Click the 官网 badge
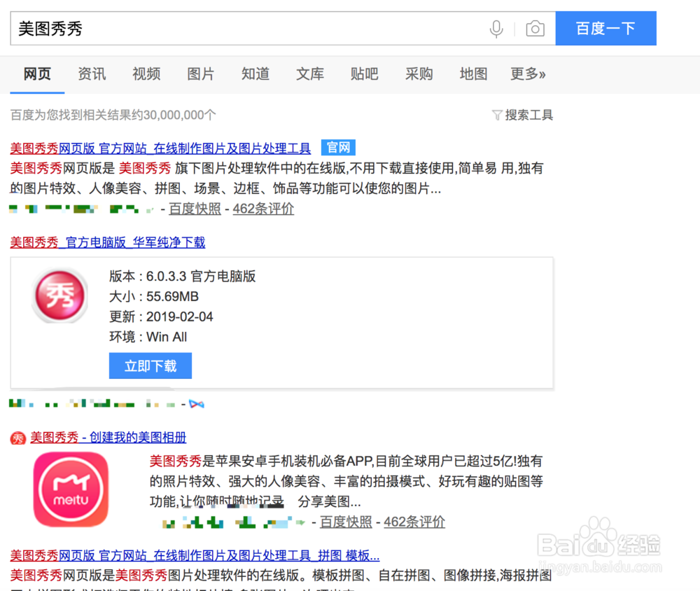The height and width of the screenshot is (591, 700). point(338,148)
